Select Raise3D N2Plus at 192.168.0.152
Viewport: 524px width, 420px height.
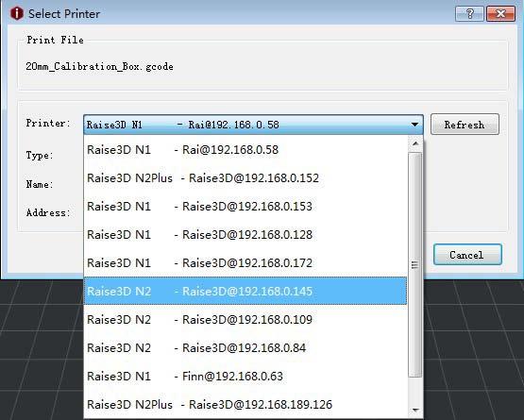tap(245, 178)
